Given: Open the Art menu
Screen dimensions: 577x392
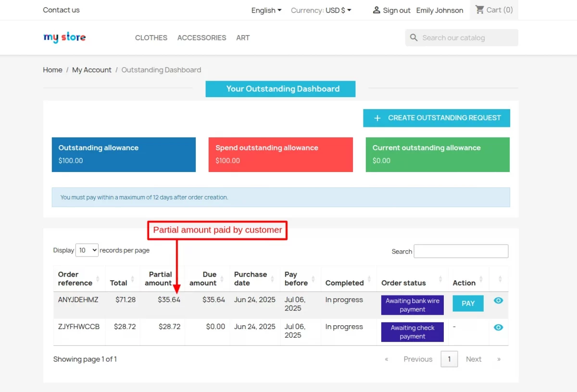Looking at the screenshot, I should (x=243, y=37).
